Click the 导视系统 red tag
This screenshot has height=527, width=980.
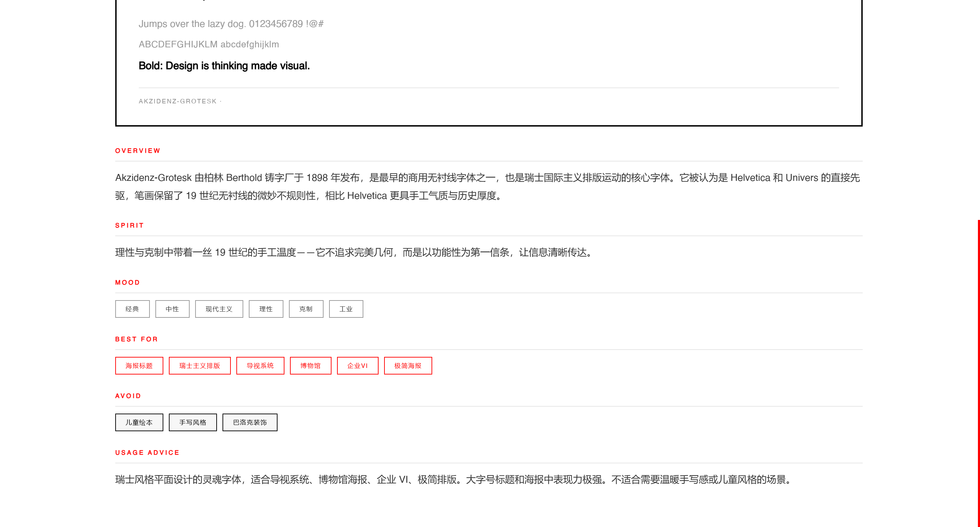(260, 366)
